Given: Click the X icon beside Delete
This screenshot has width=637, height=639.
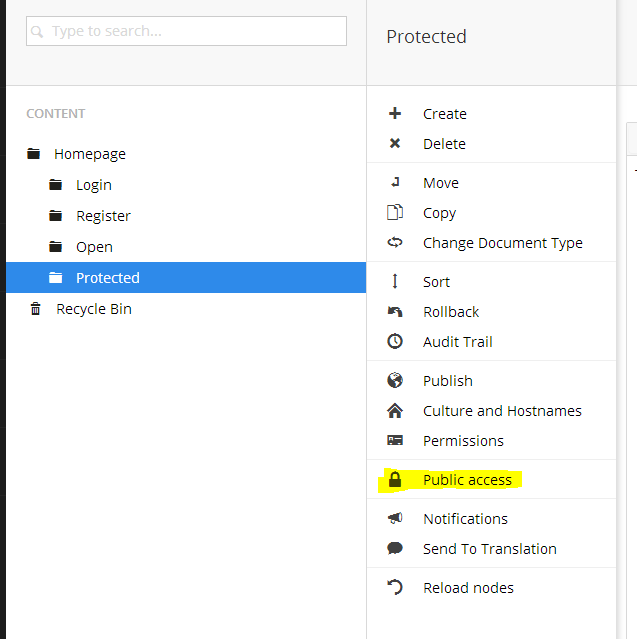Looking at the screenshot, I should (x=395, y=143).
